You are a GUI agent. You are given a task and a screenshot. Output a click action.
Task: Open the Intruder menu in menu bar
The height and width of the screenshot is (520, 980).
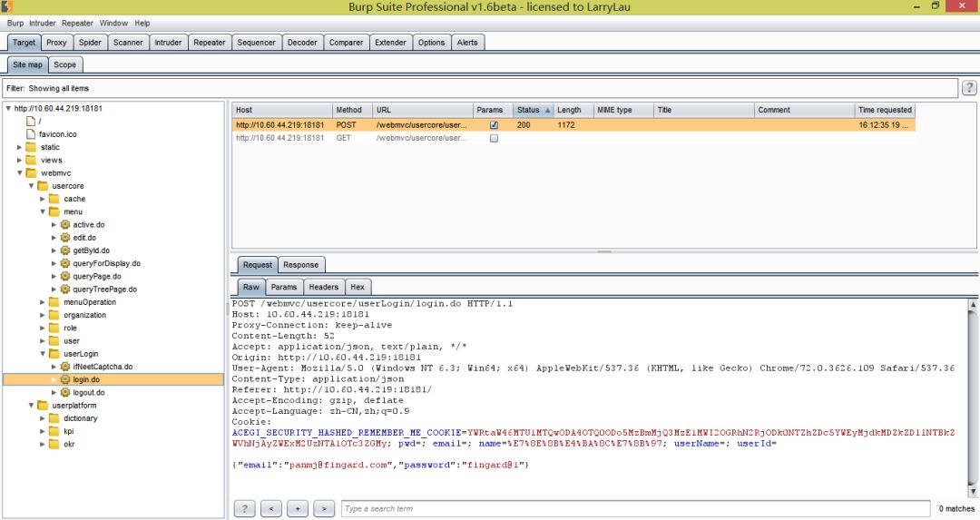click(43, 23)
